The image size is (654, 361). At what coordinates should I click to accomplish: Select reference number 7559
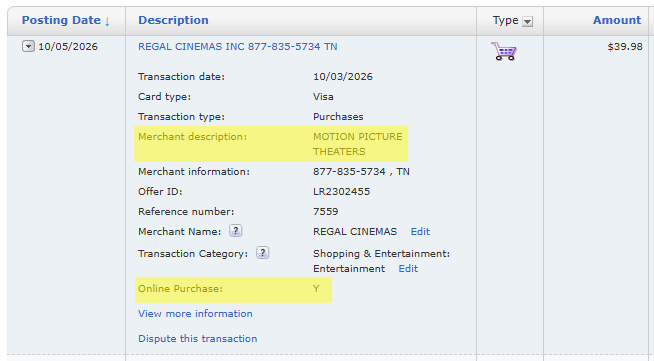[x=326, y=212]
